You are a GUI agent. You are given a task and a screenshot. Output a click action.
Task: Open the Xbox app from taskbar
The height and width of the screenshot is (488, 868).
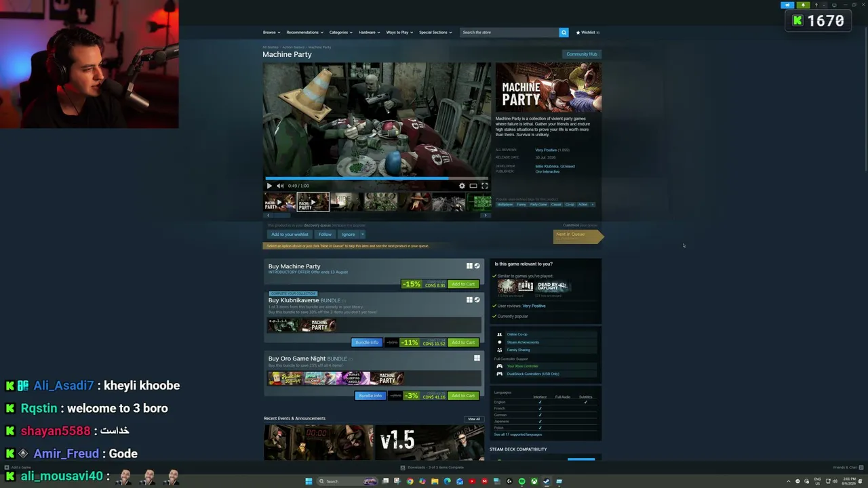coord(534,481)
